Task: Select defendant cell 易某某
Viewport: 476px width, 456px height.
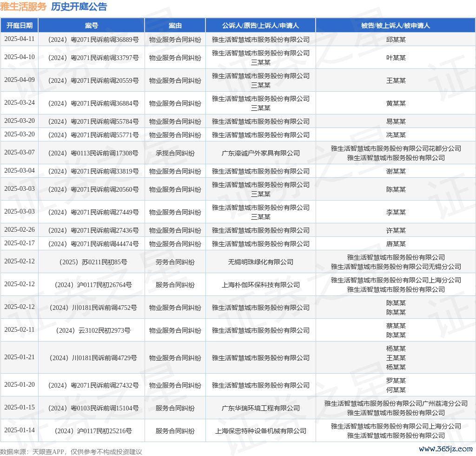Action: [396, 121]
